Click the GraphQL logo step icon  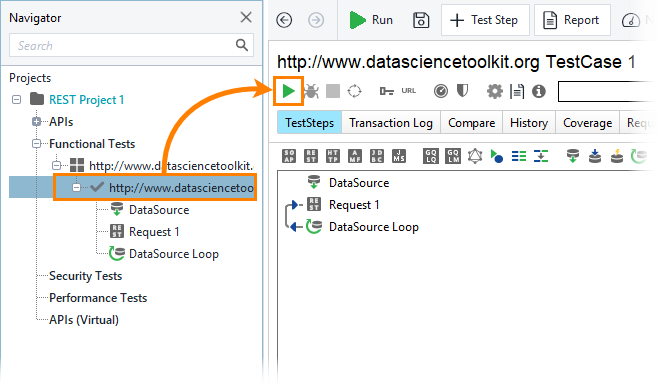point(475,156)
